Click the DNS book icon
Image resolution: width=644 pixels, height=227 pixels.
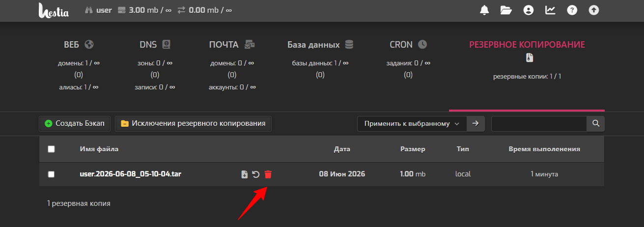coord(166,44)
